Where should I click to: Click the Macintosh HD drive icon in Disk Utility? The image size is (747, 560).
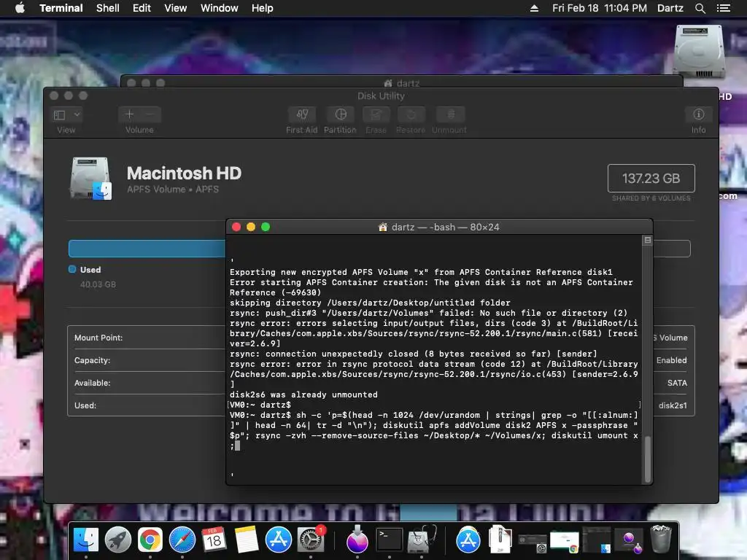coord(91,179)
